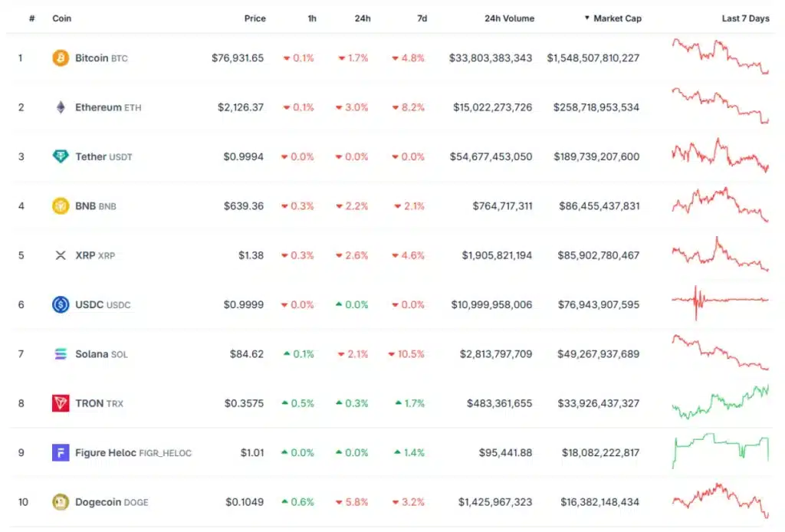
Task: Sort by Price column header
Action: click(255, 18)
